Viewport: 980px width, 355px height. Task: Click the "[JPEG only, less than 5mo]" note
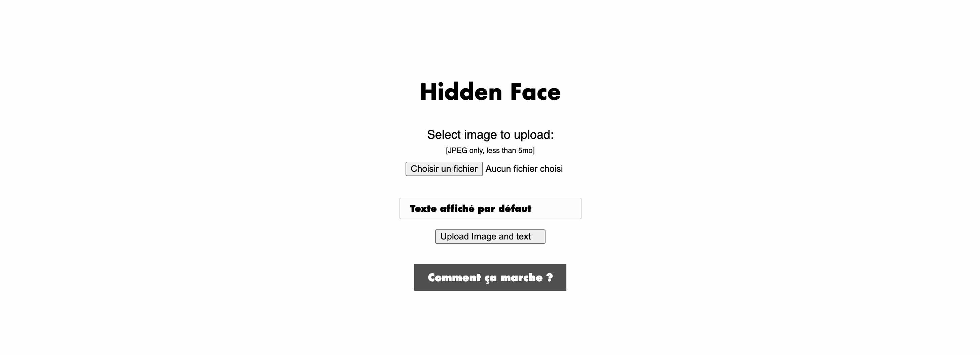tap(490, 151)
